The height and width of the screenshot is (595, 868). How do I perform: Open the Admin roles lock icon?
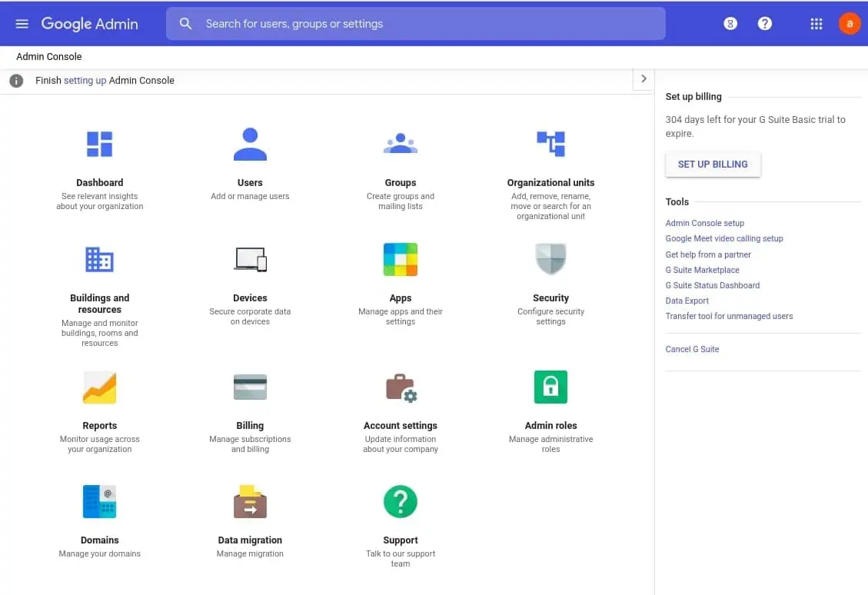tap(550, 387)
